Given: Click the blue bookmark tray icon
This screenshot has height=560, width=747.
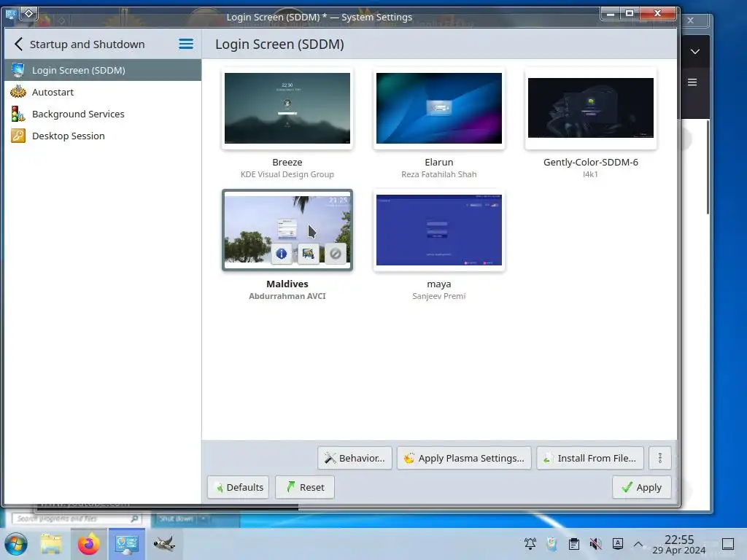Looking at the screenshot, I should 551,543.
